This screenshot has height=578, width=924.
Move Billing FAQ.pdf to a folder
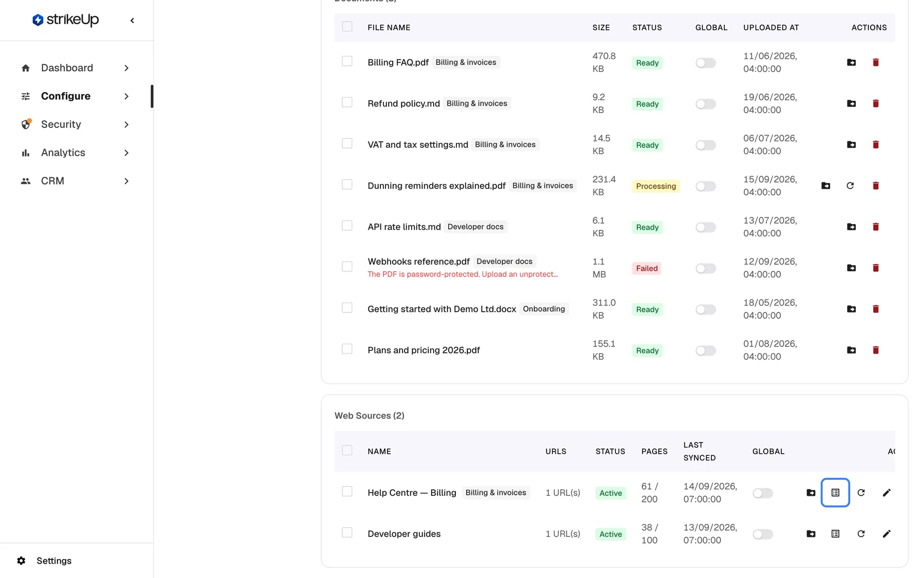pos(851,62)
